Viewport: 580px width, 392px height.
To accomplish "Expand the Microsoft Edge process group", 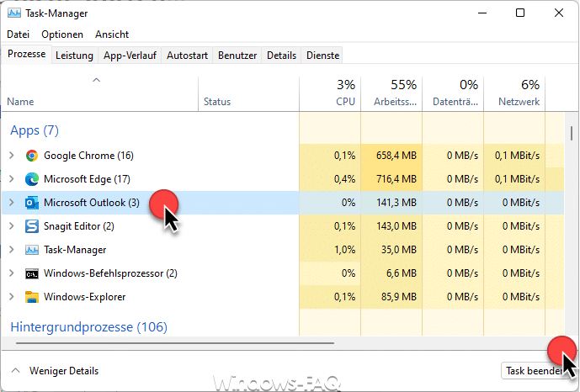I will pyautogui.click(x=12, y=179).
